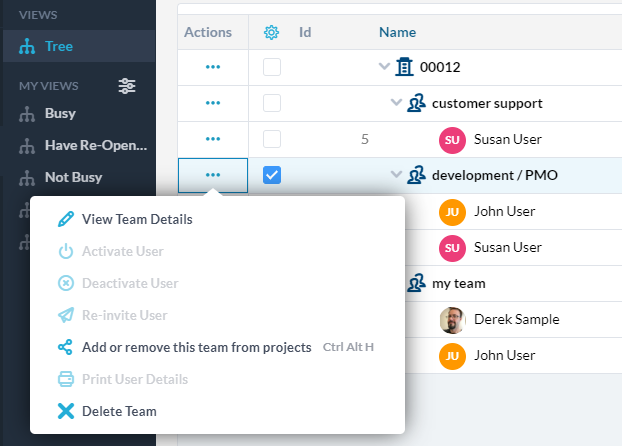Screen dimensions: 622x446
Task: Open the Tree view in sidebar
Action: 58,46
